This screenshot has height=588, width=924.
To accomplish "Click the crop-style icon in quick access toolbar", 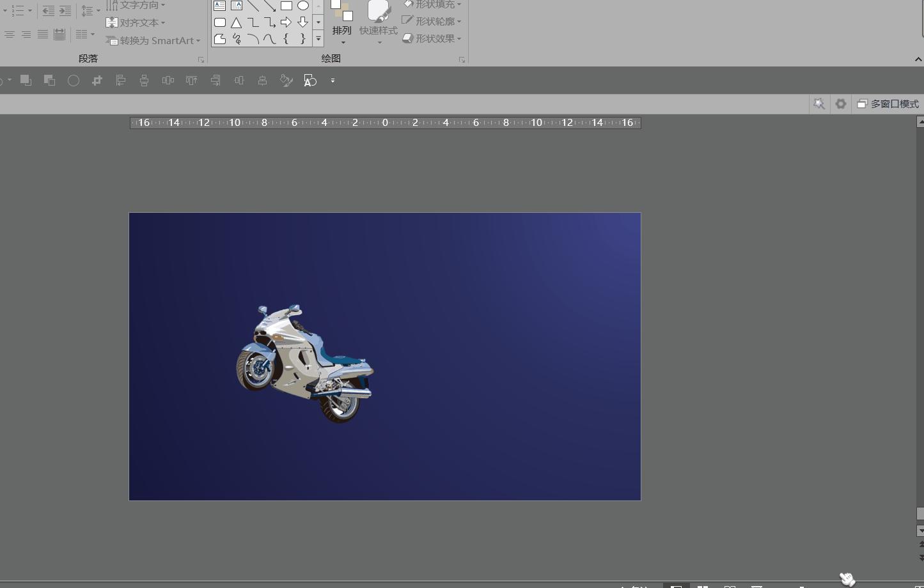I will (x=97, y=81).
